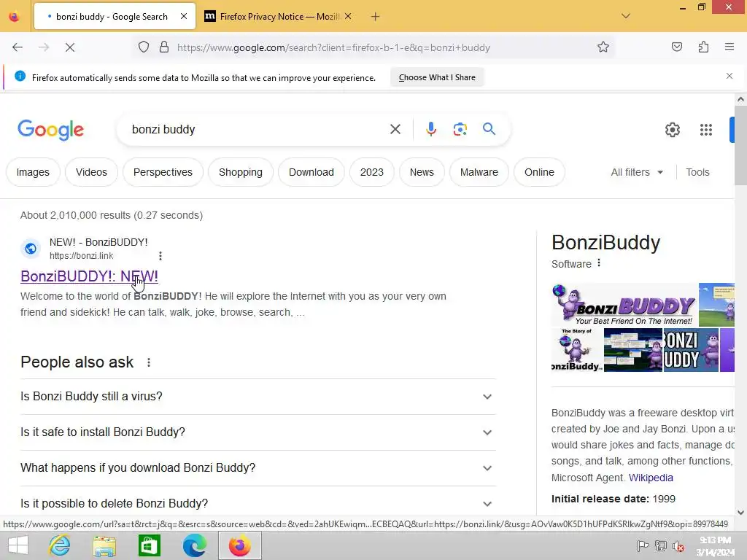Open the Google apps grid

click(706, 130)
